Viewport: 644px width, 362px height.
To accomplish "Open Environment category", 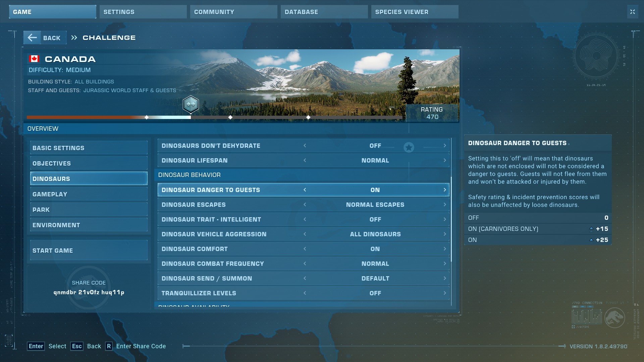I will 89,225.
